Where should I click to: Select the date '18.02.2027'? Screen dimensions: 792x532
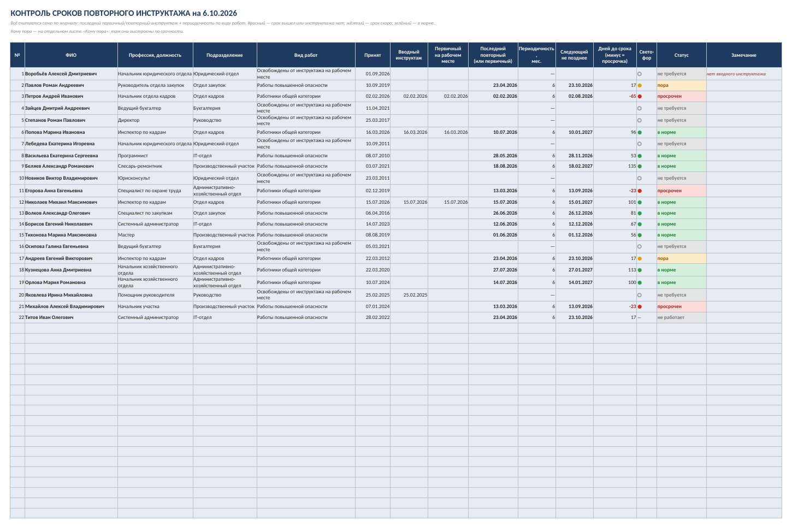click(581, 166)
